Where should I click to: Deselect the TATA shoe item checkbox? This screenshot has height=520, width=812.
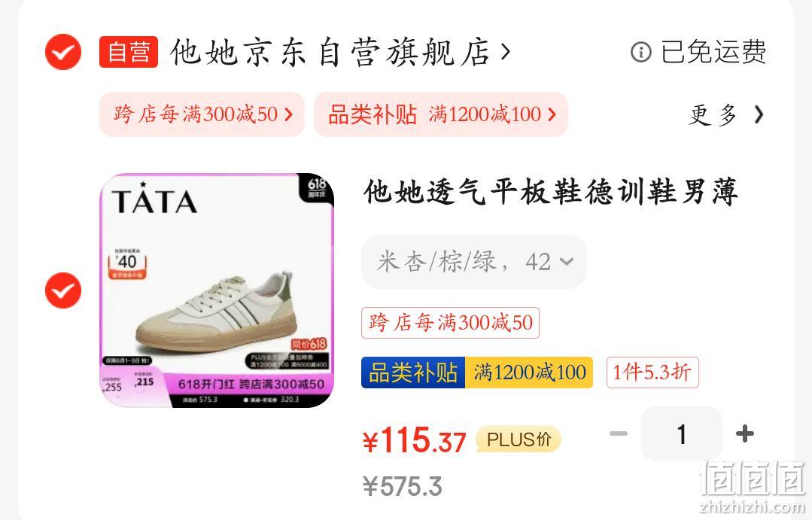[x=63, y=290]
